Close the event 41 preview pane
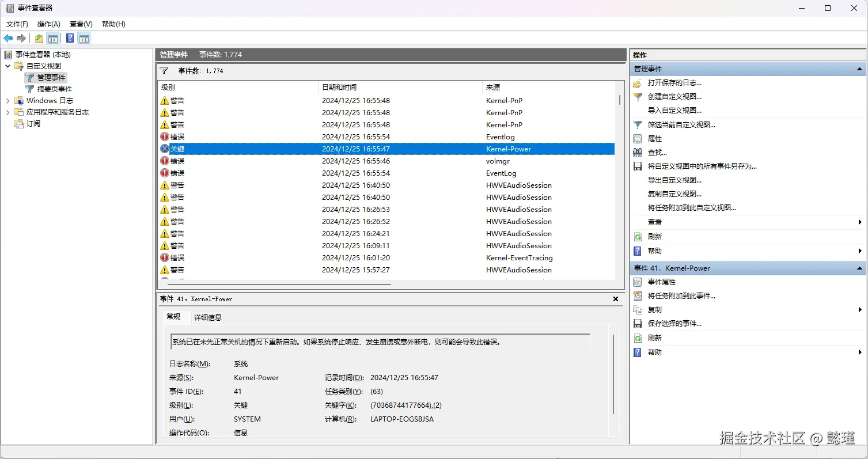This screenshot has width=868, height=459. 616,299
